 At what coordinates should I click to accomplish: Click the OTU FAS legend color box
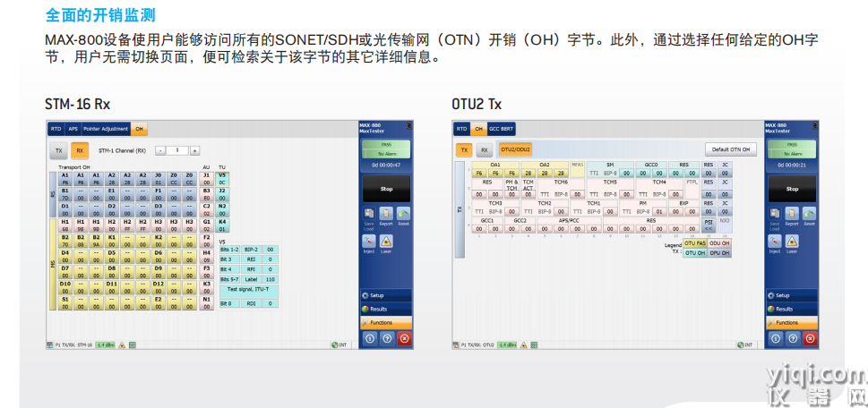[x=696, y=243]
